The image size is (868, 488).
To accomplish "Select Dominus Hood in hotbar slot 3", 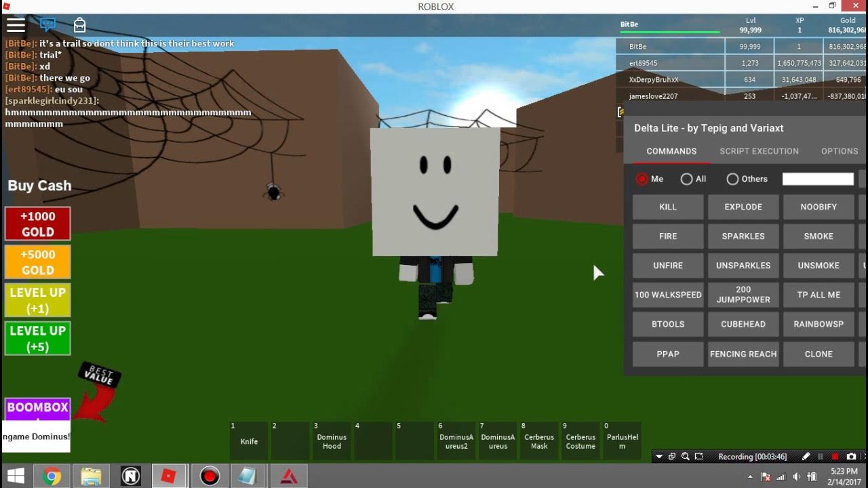I will click(332, 441).
